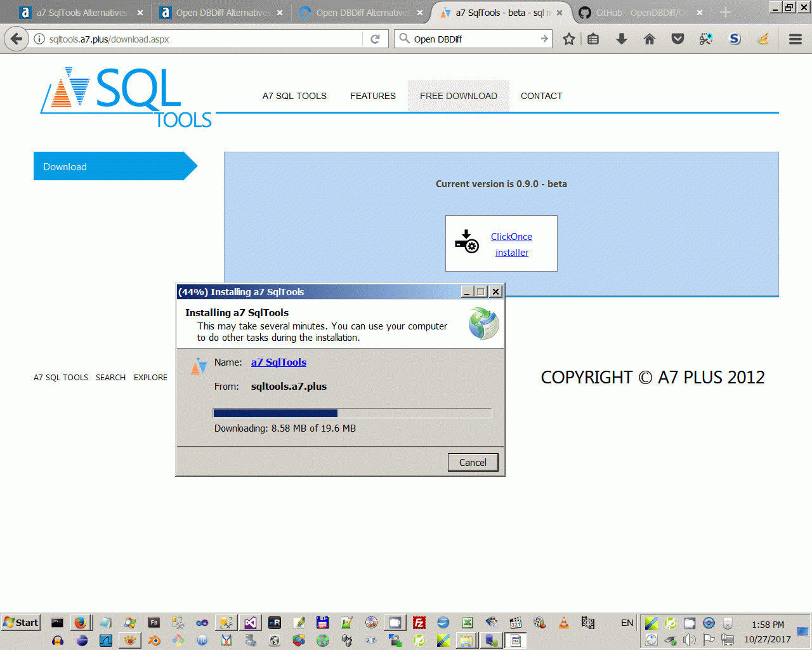Click the footer SEARCH link

[x=110, y=377]
